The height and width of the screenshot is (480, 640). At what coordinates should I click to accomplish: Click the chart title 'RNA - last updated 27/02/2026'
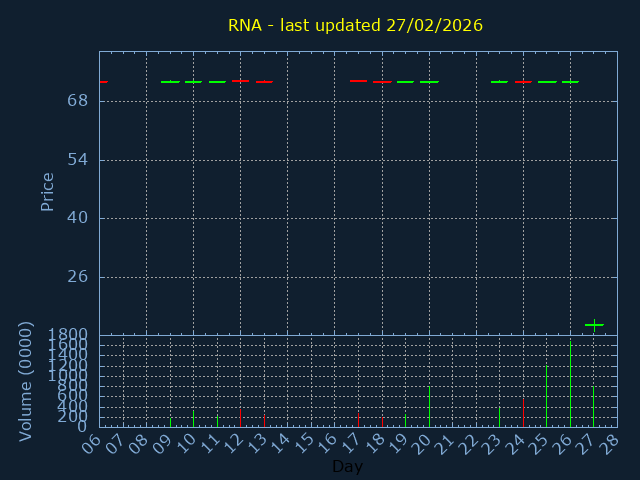click(x=355, y=25)
